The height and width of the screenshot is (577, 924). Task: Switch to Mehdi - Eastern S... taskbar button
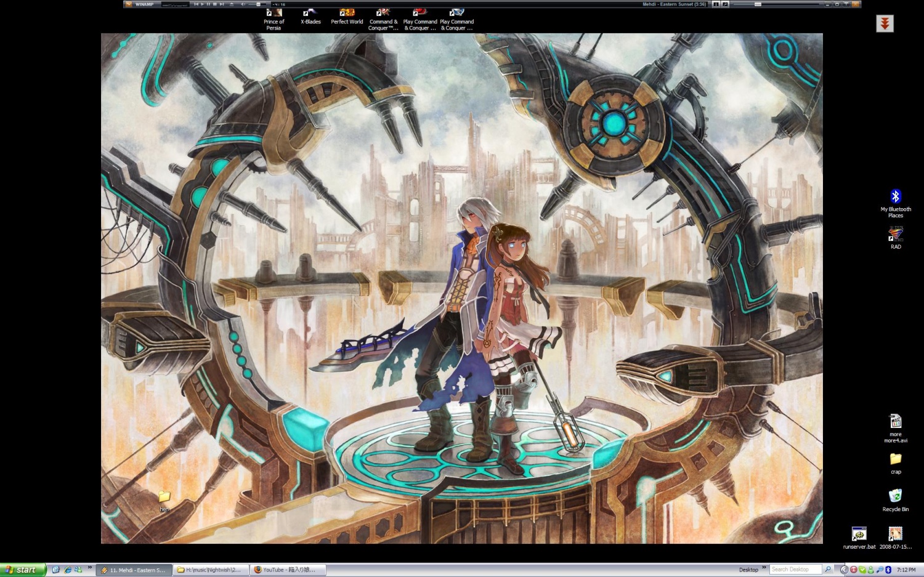(134, 570)
